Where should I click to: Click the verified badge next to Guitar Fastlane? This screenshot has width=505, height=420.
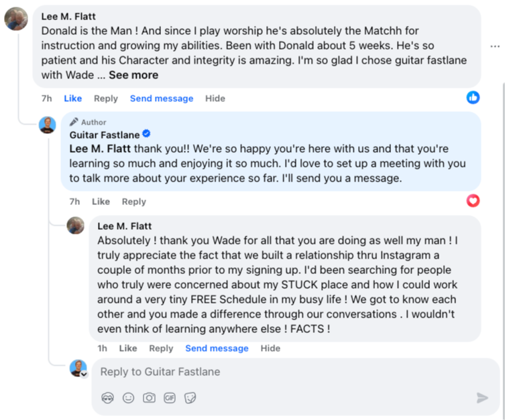tap(147, 135)
